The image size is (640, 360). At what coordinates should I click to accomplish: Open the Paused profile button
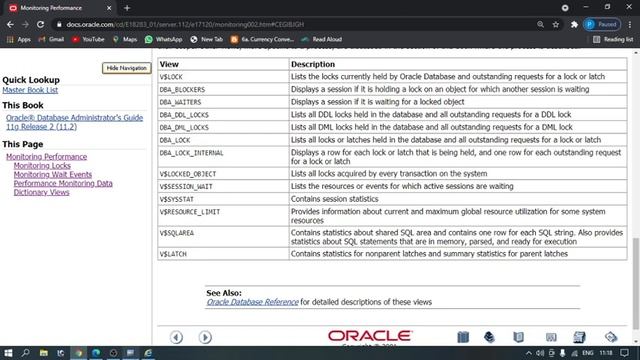click(602, 24)
